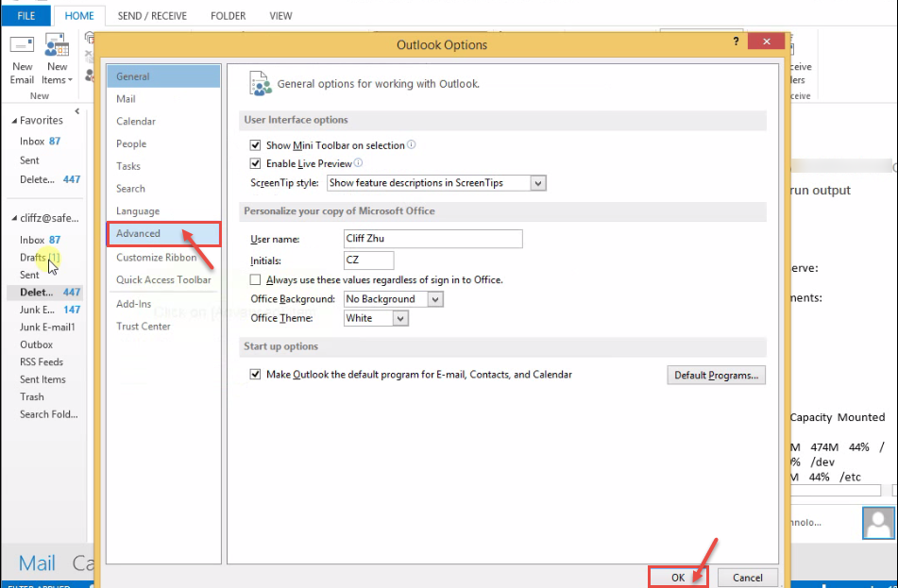The width and height of the screenshot is (898, 588).
Task: Open Trust Center options category
Action: tap(163, 327)
